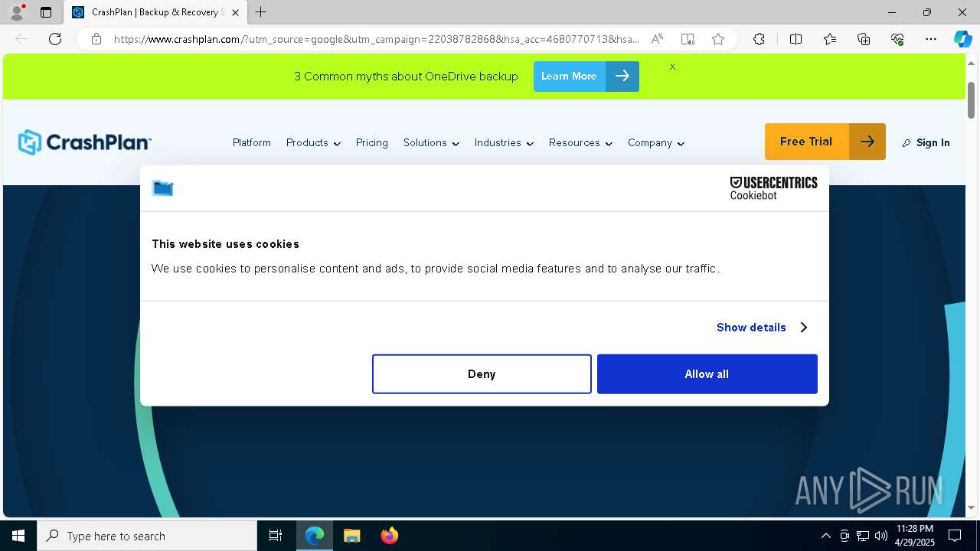The height and width of the screenshot is (551, 980).
Task: Expand the Solutions dropdown menu
Action: click(431, 142)
